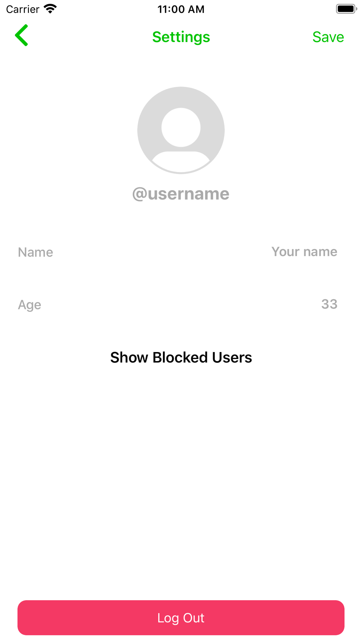
Task: Show the blocked users list
Action: point(181,357)
